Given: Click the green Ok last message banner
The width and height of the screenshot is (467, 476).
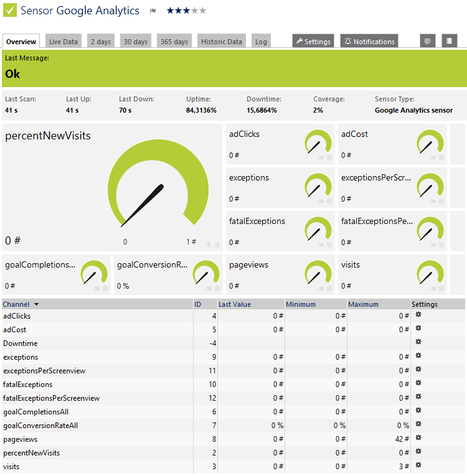Looking at the screenshot, I should point(234,68).
